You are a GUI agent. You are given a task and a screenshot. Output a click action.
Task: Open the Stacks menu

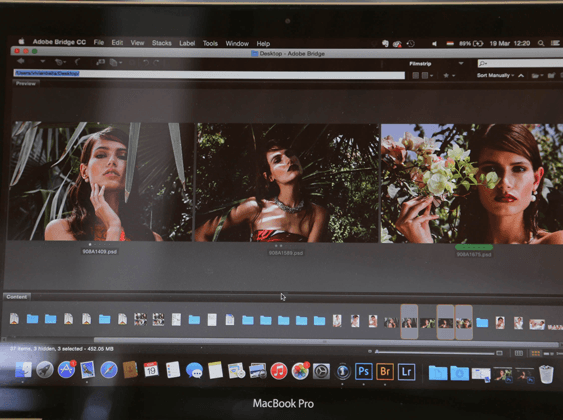coord(162,43)
